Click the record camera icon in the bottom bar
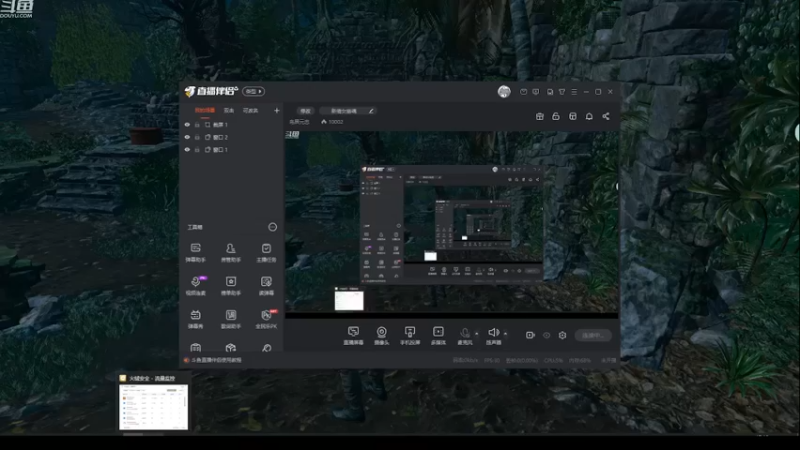This screenshot has width=800, height=450. click(x=530, y=335)
